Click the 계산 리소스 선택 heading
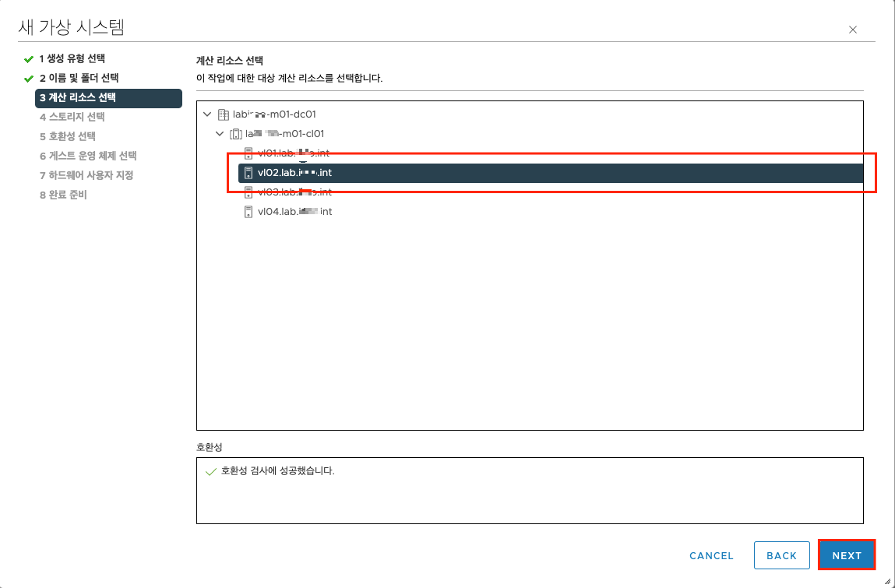The image size is (895, 588). (x=230, y=61)
